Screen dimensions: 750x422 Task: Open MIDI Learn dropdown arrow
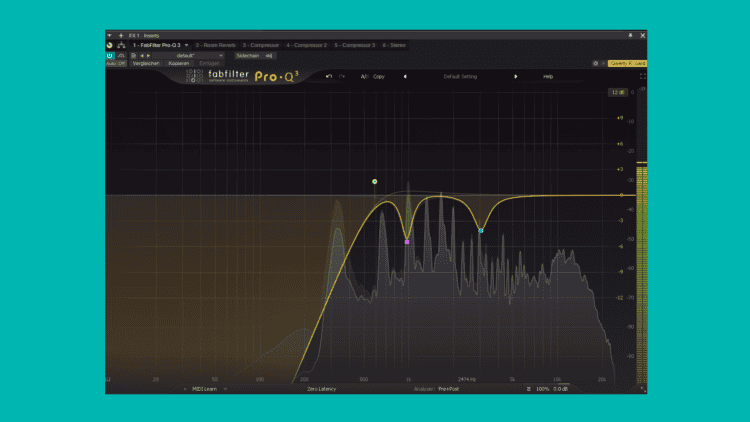pyautogui.click(x=225, y=389)
